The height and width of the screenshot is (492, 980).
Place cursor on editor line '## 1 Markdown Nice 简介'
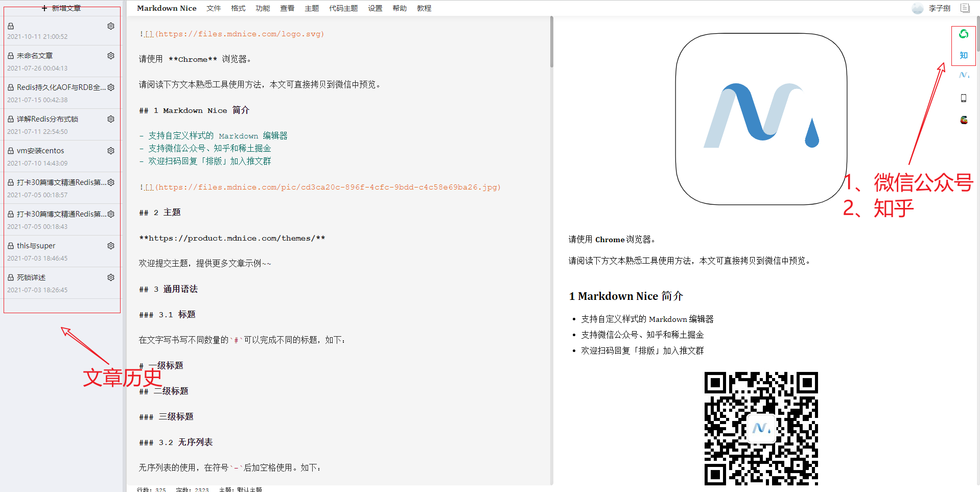coord(194,110)
